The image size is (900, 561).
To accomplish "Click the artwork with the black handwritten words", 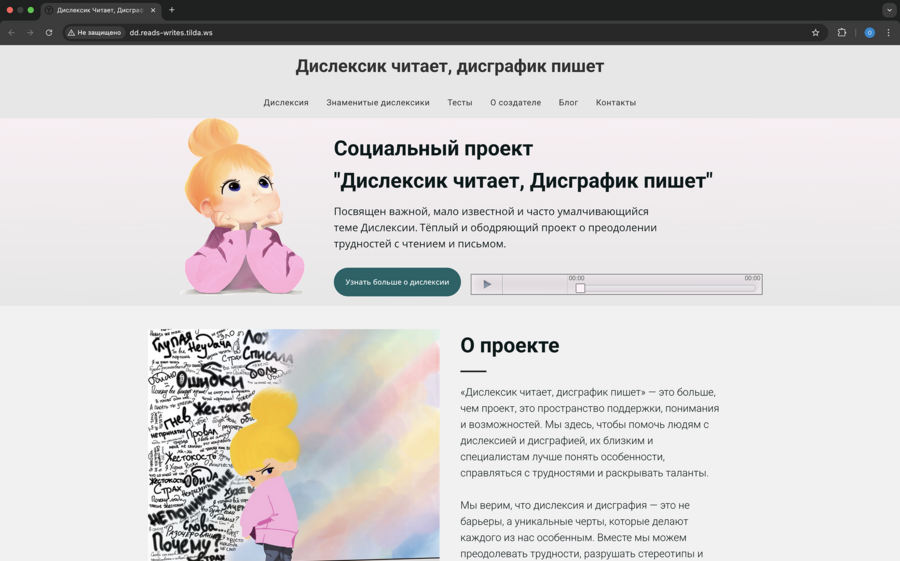I will [x=294, y=445].
